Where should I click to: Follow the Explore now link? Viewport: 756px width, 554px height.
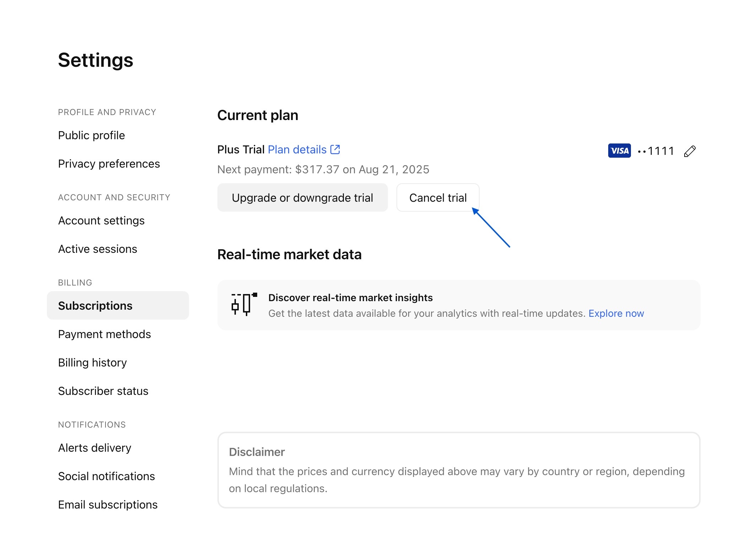tap(616, 313)
